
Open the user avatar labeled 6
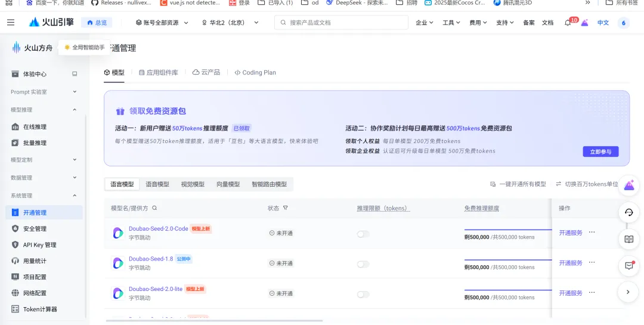point(624,23)
